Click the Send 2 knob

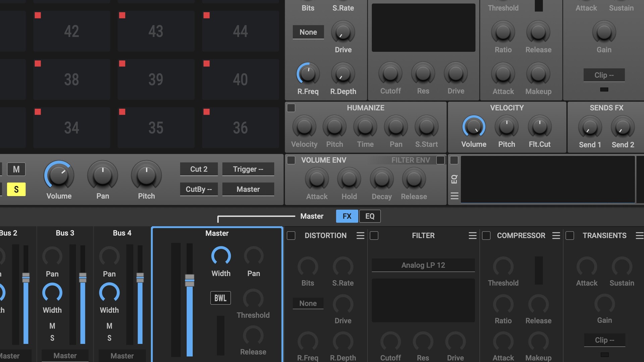[x=623, y=127]
